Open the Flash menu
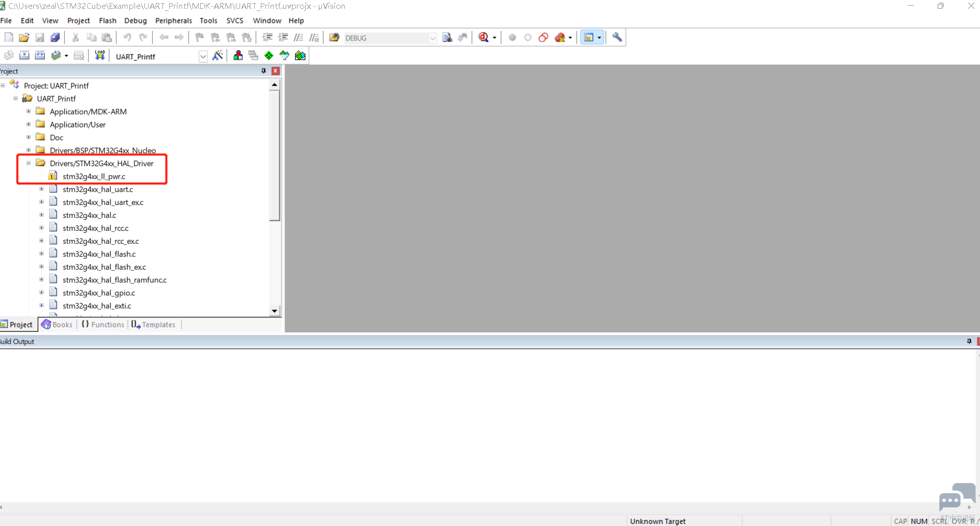Screen dimensions: 980x526 108,21
